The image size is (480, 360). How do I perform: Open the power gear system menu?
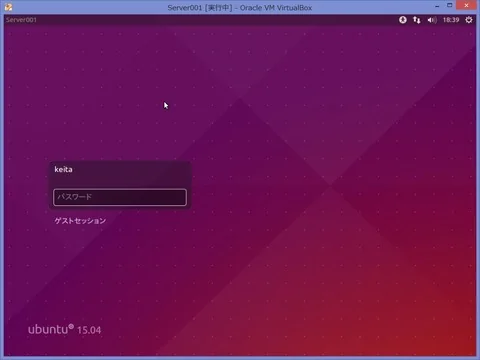[x=469, y=20]
